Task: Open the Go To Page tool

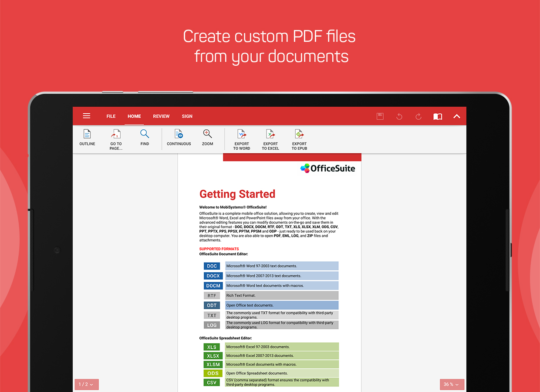Action: click(116, 134)
